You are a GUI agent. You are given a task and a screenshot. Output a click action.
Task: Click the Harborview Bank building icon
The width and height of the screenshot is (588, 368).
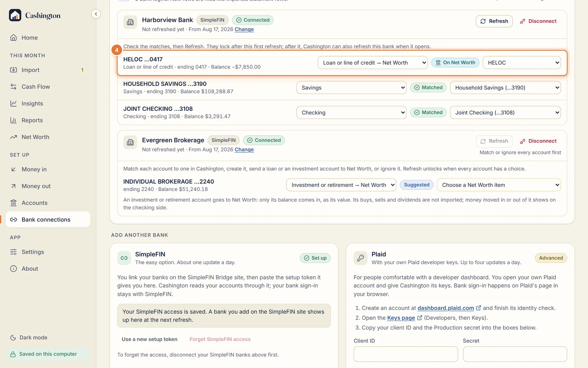[130, 22]
